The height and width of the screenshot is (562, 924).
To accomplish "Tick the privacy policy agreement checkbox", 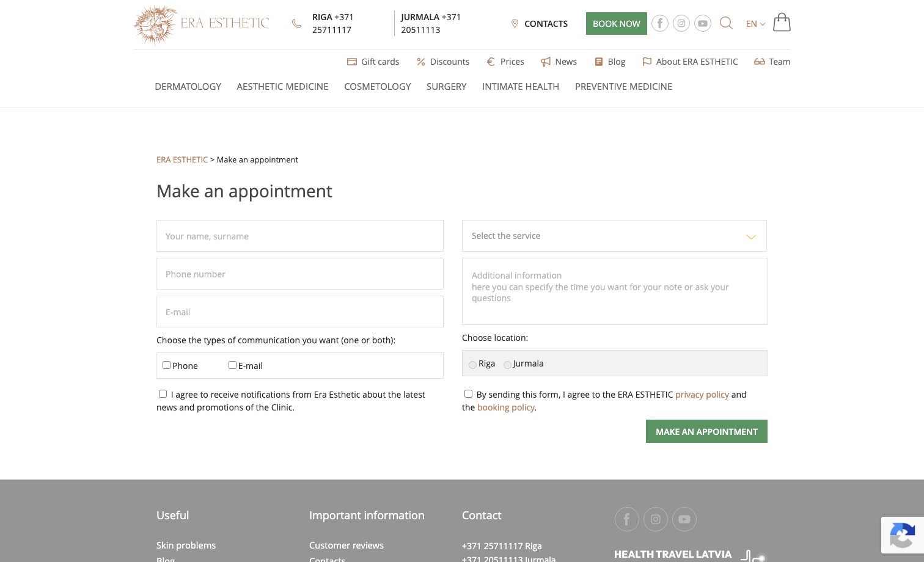I will 468,393.
